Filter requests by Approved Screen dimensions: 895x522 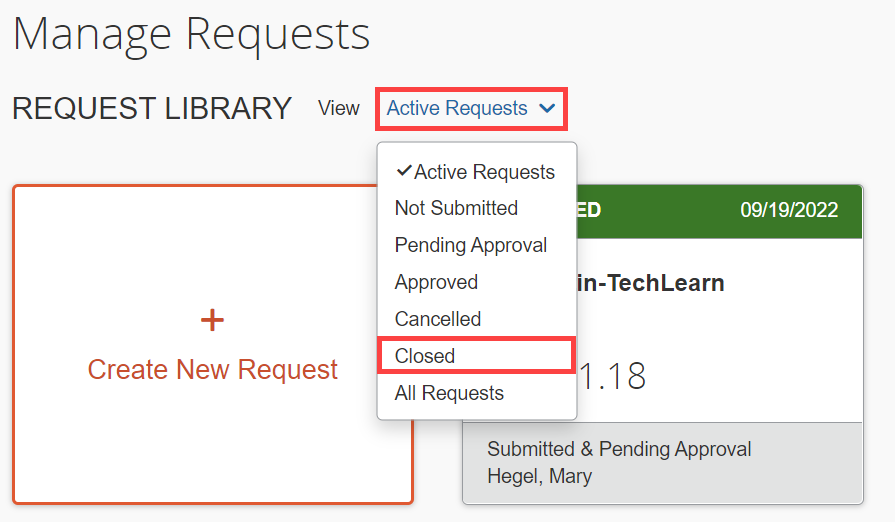click(436, 282)
